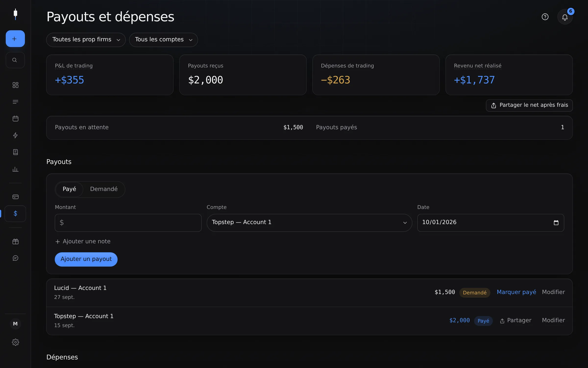
Task: Click Marquer payé on Lucid payout
Action: [x=516, y=292]
